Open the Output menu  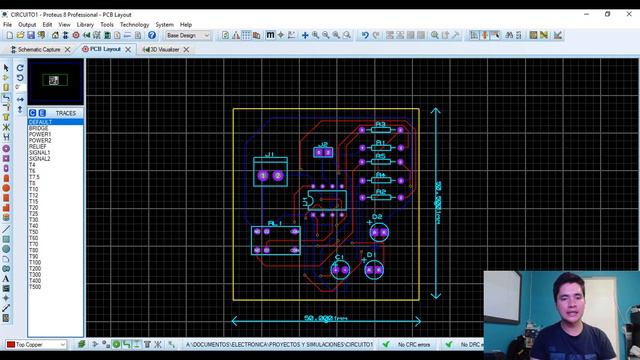27,24
